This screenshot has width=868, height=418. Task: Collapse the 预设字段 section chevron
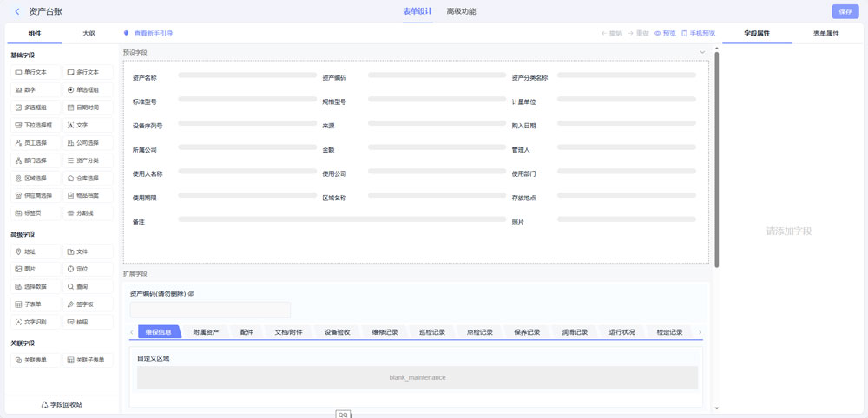pyautogui.click(x=702, y=52)
